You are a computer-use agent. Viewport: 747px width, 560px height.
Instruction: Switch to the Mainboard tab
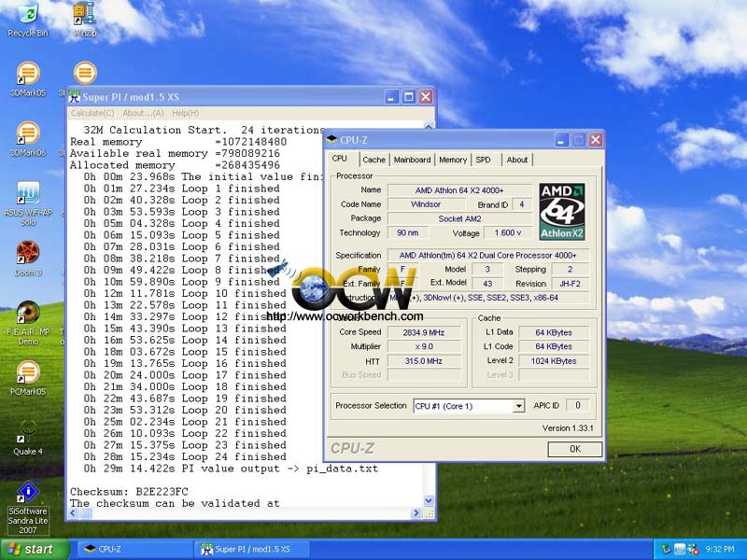pyautogui.click(x=412, y=160)
